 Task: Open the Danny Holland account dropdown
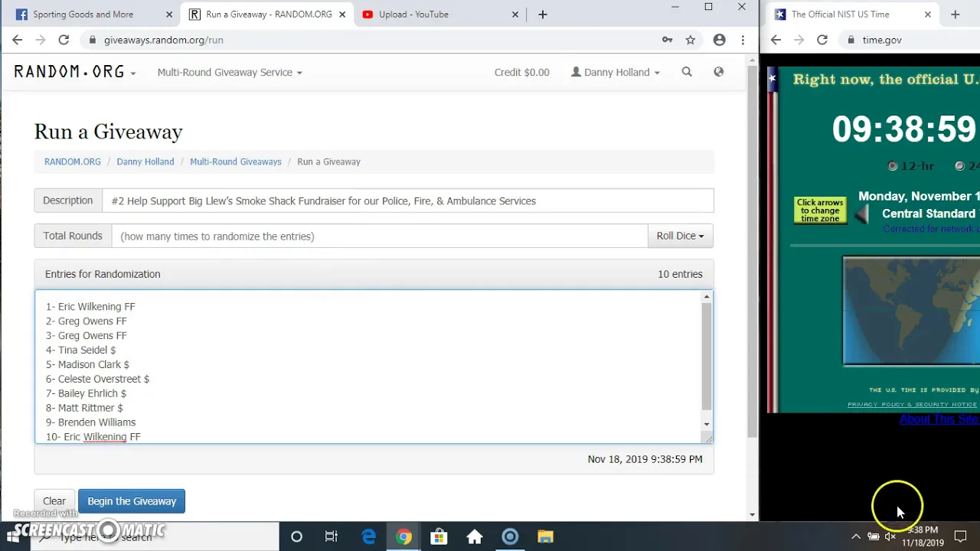(x=616, y=72)
